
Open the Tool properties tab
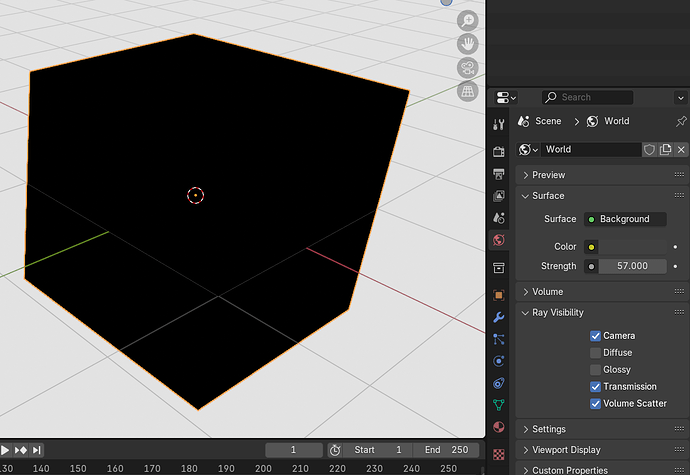coord(499,125)
